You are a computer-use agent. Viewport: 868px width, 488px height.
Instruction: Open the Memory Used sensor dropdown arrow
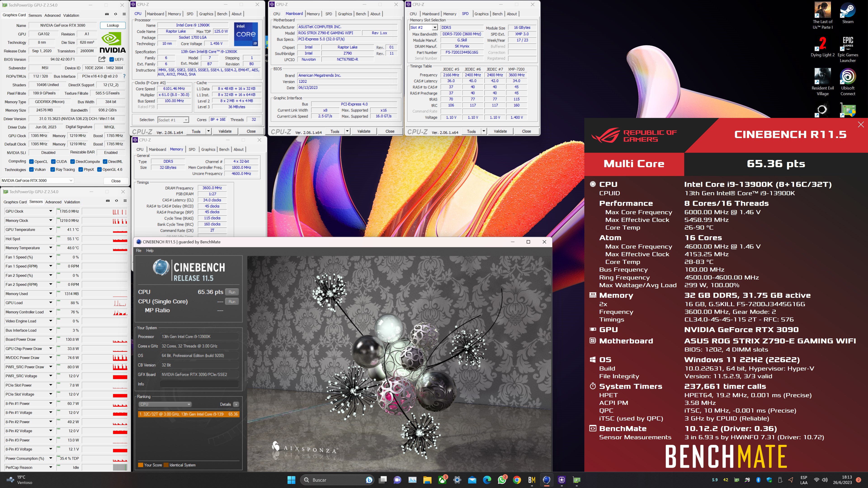[x=51, y=294]
